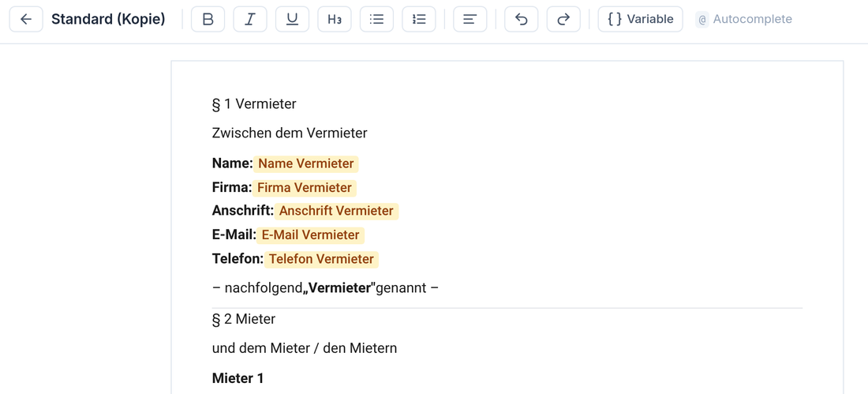Click the line und dem Mieter / den Mietern
The image size is (868, 394).
[305, 348]
